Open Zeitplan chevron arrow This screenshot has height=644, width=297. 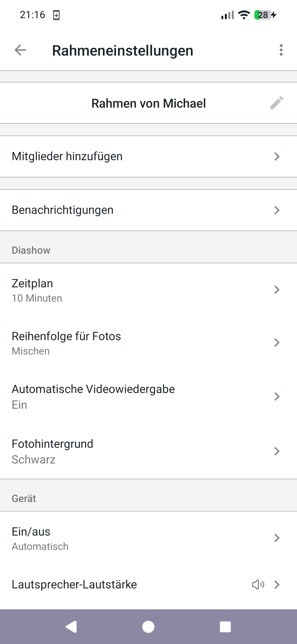pyautogui.click(x=277, y=290)
